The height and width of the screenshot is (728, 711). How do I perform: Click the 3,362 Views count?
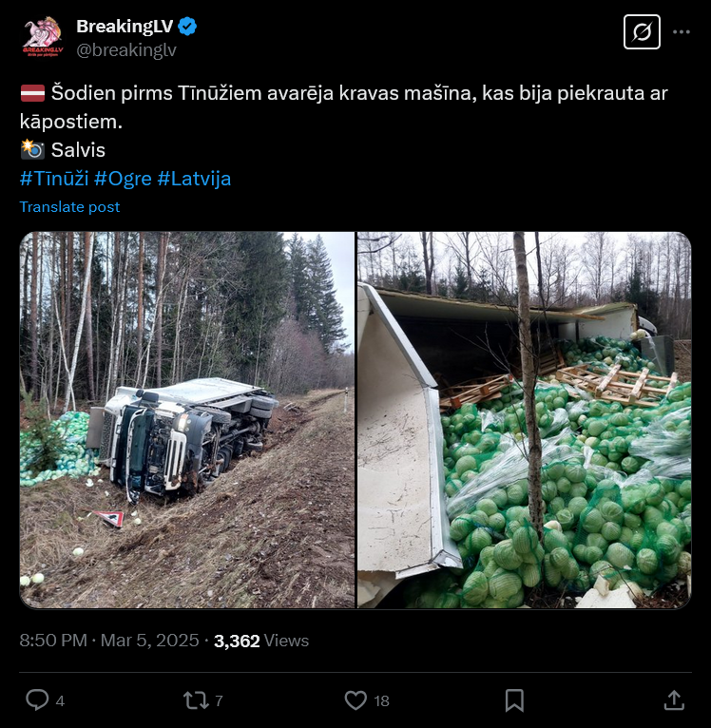point(261,641)
